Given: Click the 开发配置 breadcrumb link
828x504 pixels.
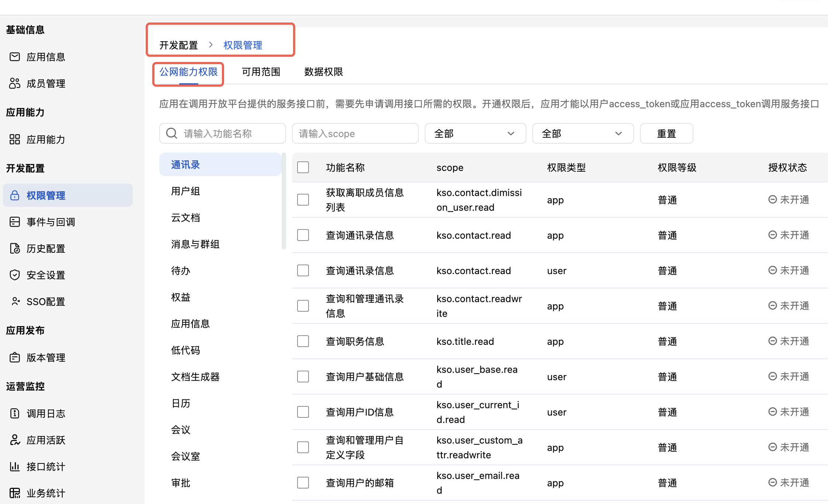Looking at the screenshot, I should coord(179,45).
